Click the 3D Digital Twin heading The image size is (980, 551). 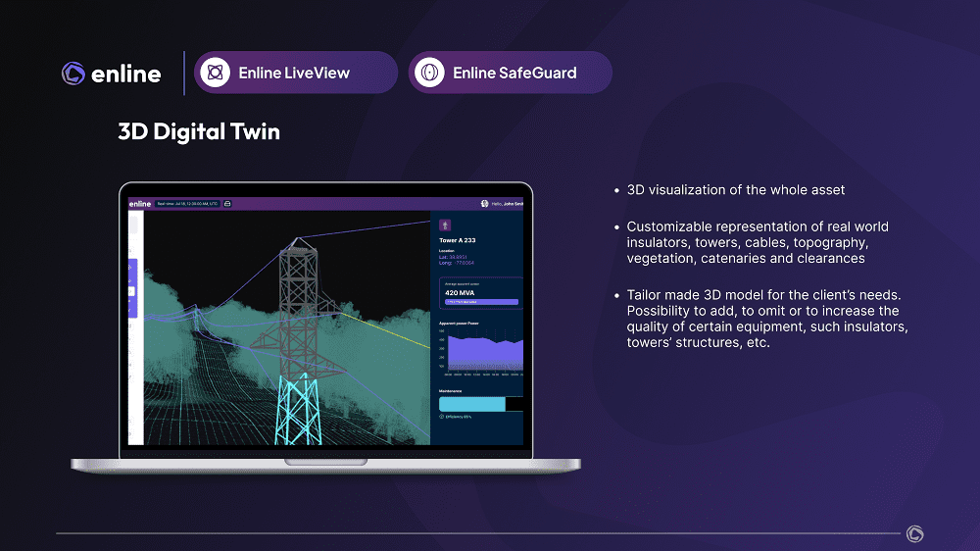(x=199, y=131)
